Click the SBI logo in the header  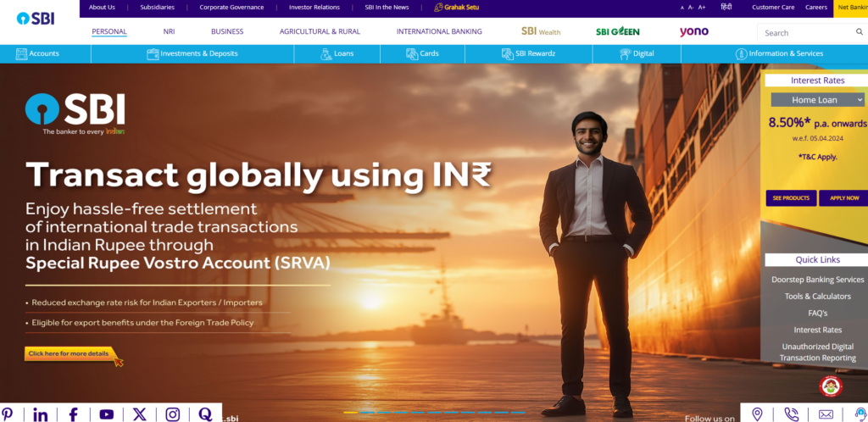(36, 19)
